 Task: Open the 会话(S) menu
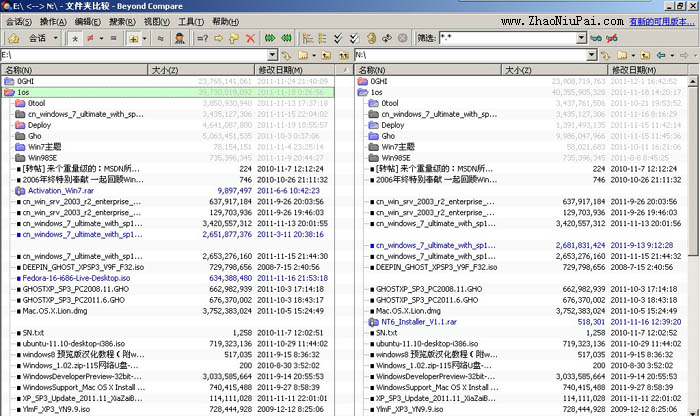[x=19, y=21]
